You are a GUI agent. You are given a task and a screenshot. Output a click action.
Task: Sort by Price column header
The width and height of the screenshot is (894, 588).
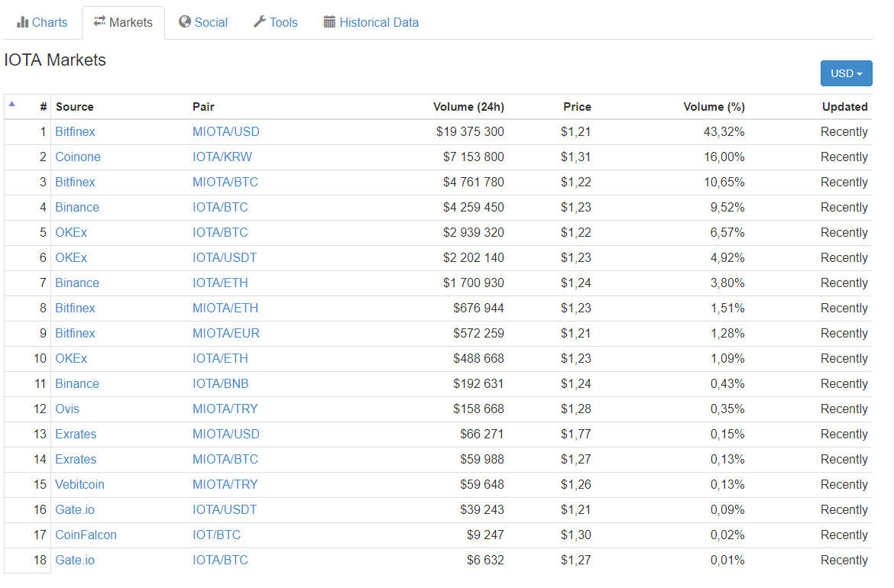coord(577,107)
